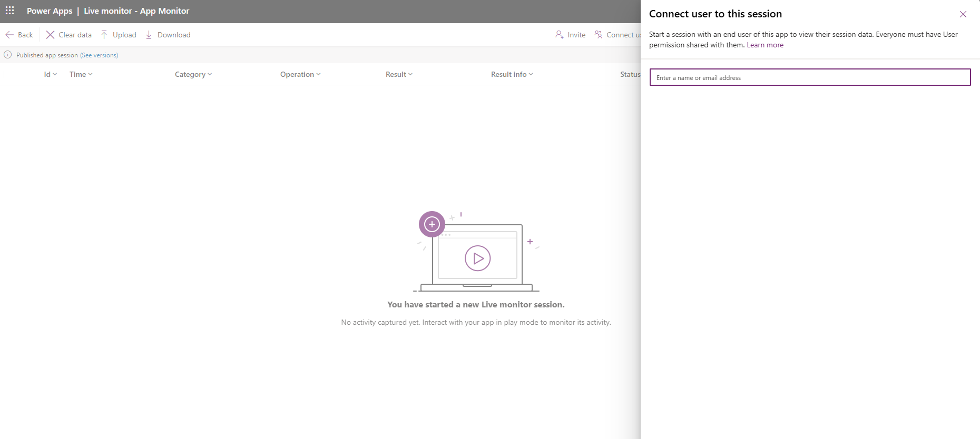980x439 pixels.
Task: Click Clear data in the toolbar
Action: pos(69,35)
